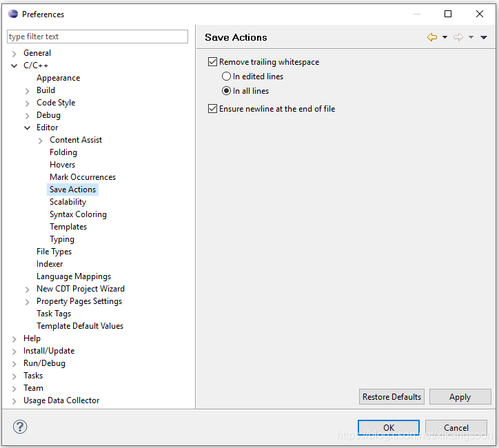Open the back history dropdown arrow

tap(445, 37)
